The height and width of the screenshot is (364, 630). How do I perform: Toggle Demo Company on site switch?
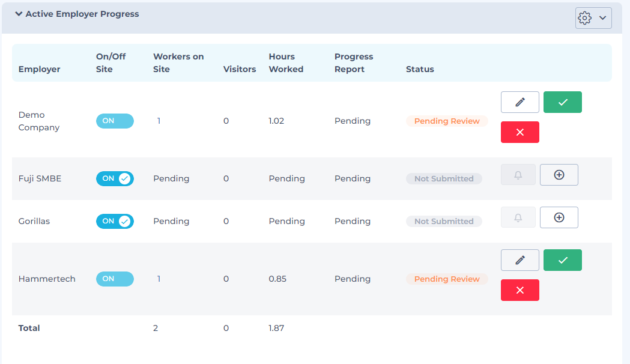(115, 121)
